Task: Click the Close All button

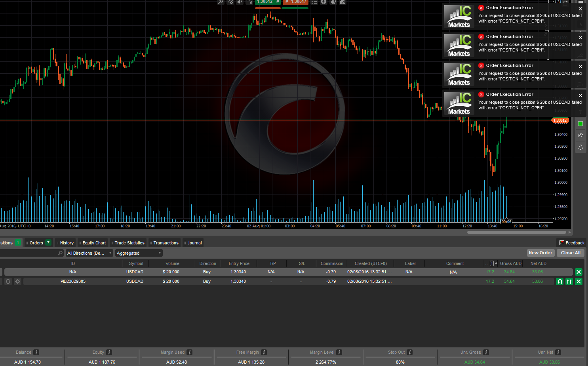Action: coord(571,253)
